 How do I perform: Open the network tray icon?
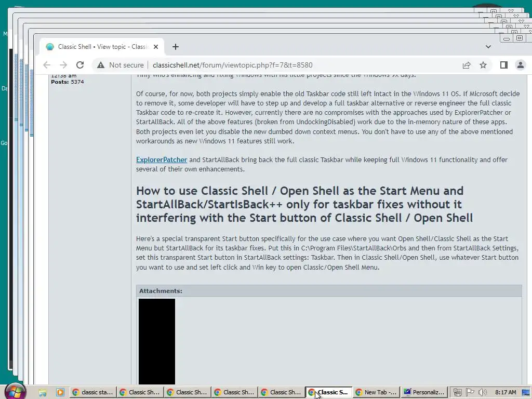pos(457,393)
